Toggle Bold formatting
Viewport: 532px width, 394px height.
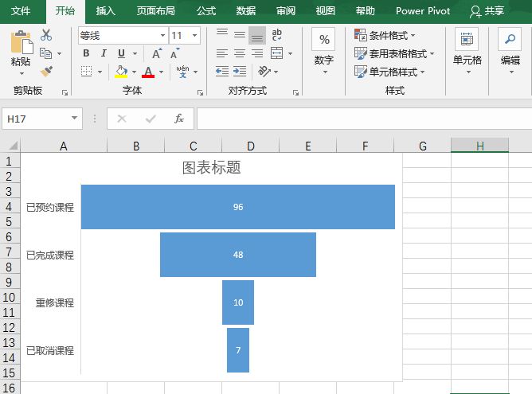[86, 53]
